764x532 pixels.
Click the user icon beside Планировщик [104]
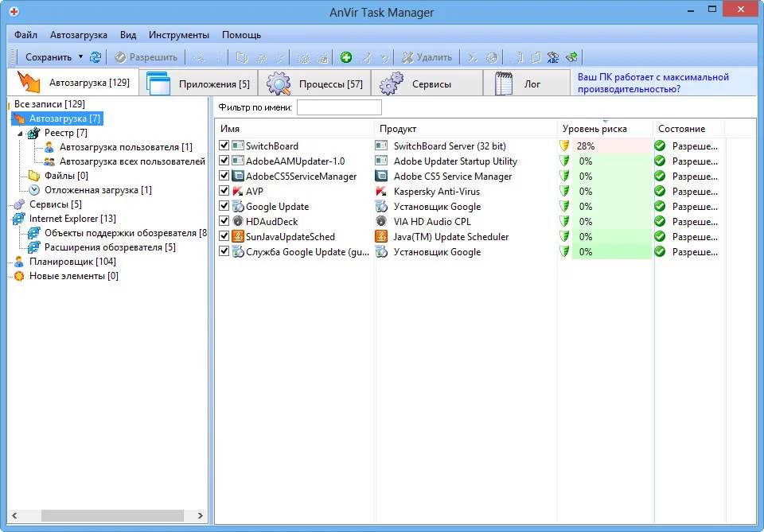[18, 262]
